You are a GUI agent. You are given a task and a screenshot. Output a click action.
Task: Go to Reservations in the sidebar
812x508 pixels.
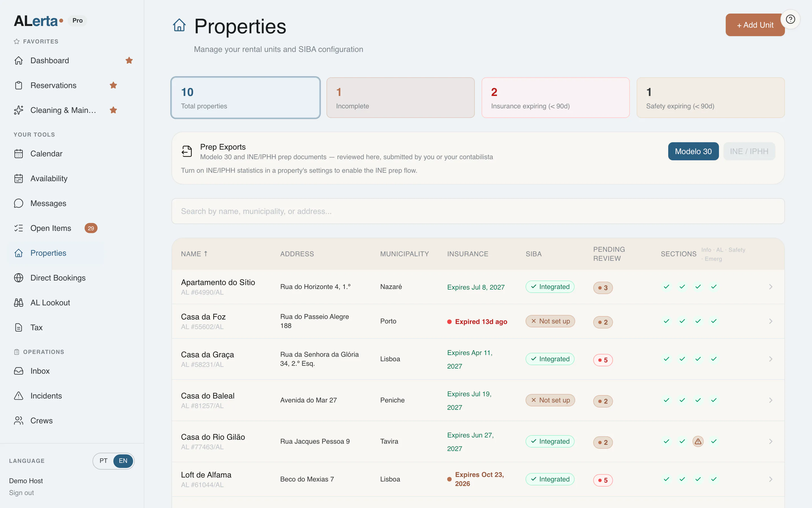click(x=53, y=85)
